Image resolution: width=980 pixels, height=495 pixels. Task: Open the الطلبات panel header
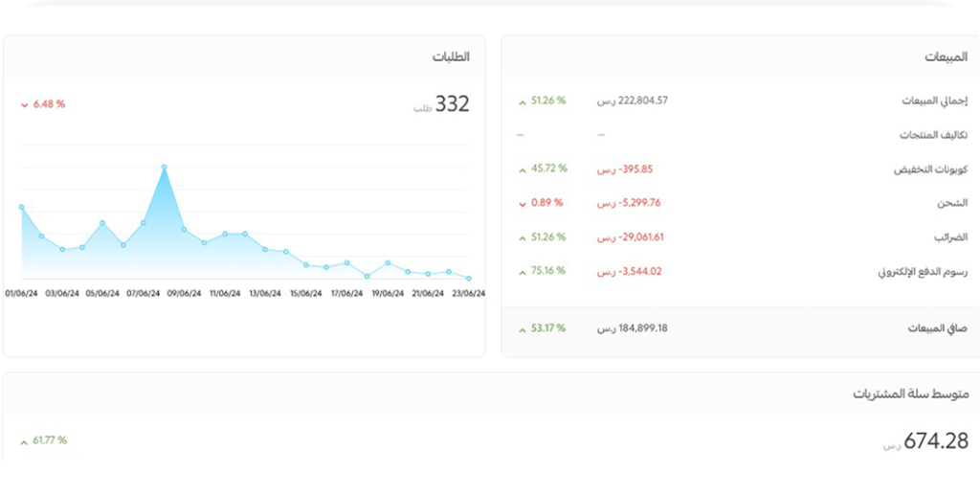[451, 57]
